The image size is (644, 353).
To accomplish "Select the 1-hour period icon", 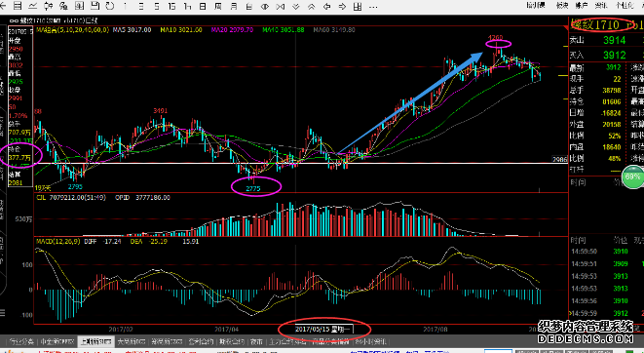I will pyautogui.click(x=188, y=7).
